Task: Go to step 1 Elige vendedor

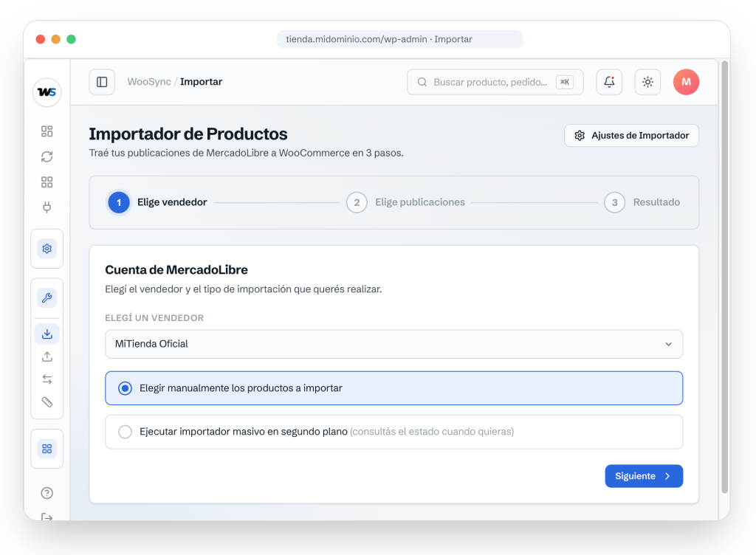Action: tap(158, 202)
